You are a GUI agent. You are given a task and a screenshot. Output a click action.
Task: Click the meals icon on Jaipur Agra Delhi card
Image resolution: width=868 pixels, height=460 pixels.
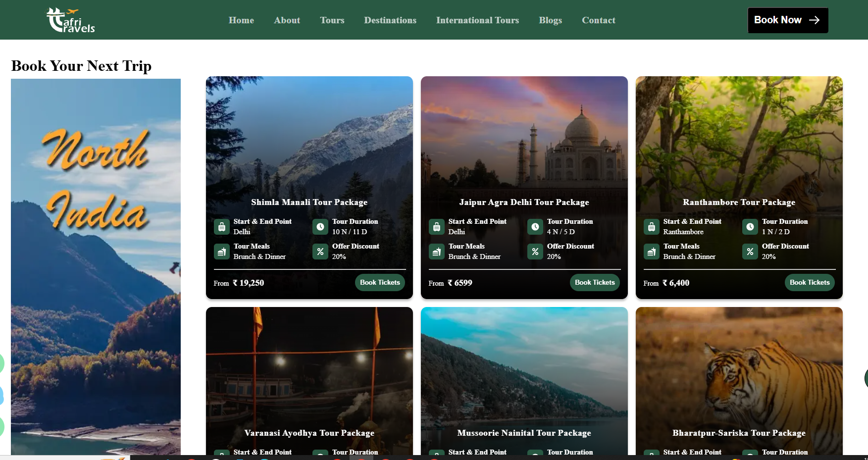click(x=436, y=252)
